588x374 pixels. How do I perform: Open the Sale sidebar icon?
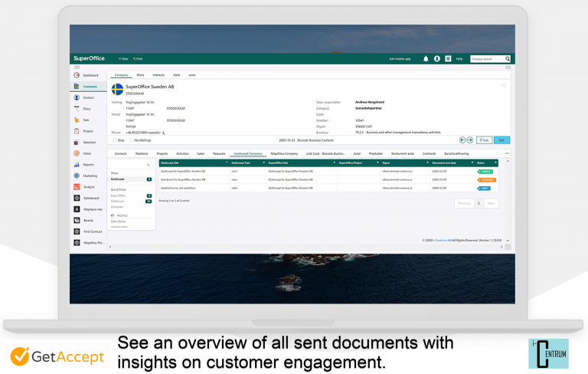click(77, 120)
